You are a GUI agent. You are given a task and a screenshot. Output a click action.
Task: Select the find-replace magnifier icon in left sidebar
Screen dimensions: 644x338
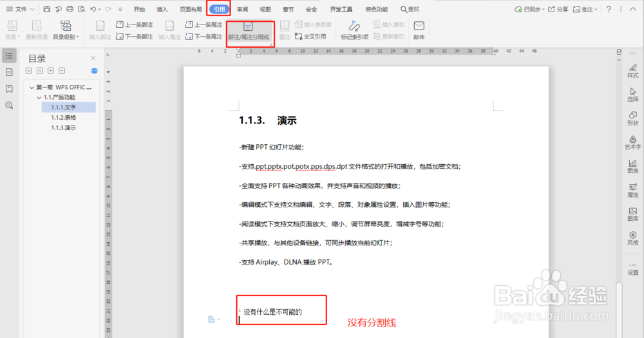pos(9,106)
